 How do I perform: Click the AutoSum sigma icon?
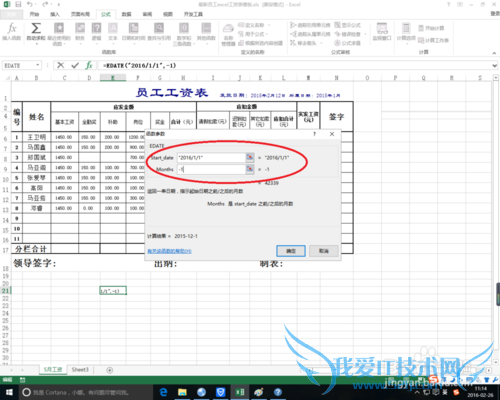(x=36, y=28)
